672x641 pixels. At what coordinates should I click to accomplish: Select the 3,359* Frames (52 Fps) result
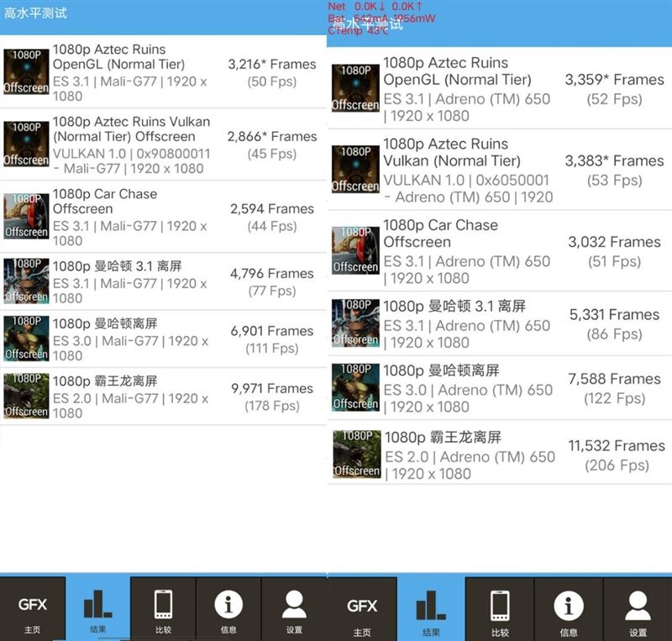tap(615, 89)
